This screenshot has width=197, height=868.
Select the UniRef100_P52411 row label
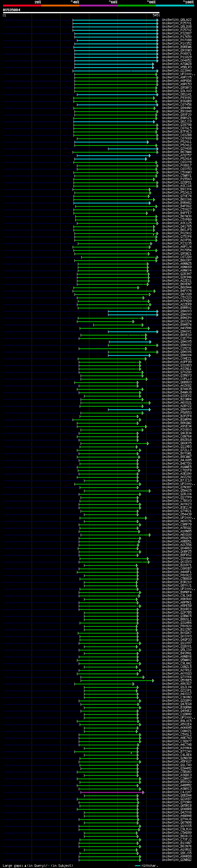(177, 142)
